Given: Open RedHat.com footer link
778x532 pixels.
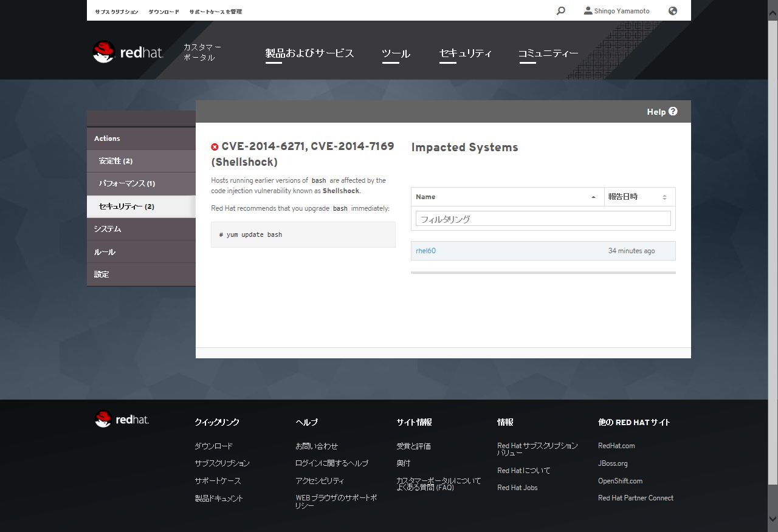Looking at the screenshot, I should [616, 446].
